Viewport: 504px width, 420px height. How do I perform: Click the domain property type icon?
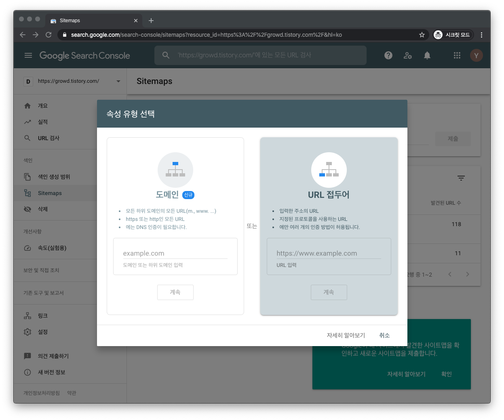click(175, 170)
